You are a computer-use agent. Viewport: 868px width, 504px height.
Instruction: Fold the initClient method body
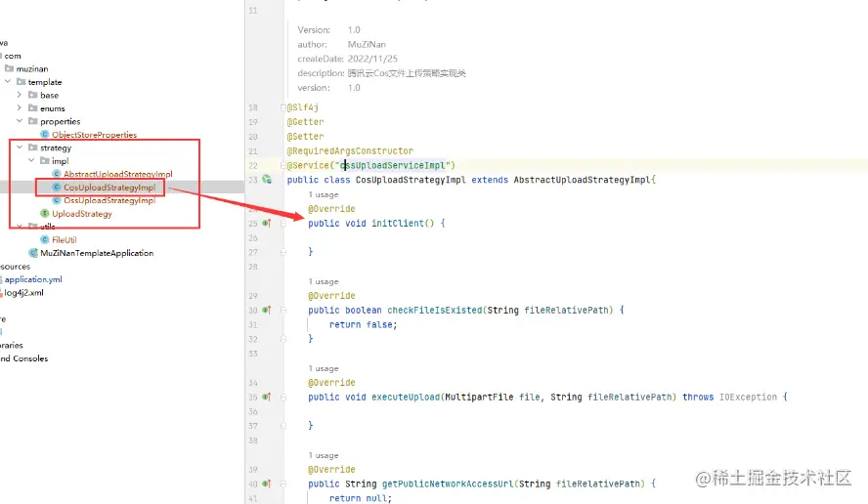pos(282,224)
